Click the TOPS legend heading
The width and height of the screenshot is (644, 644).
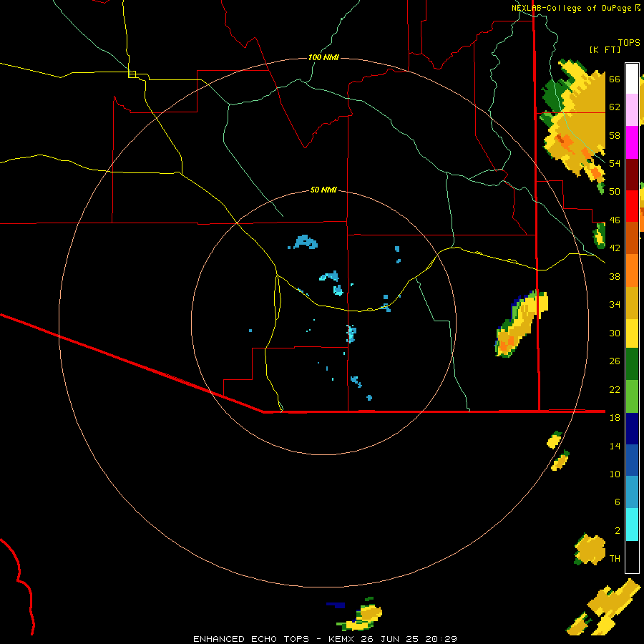(x=629, y=42)
